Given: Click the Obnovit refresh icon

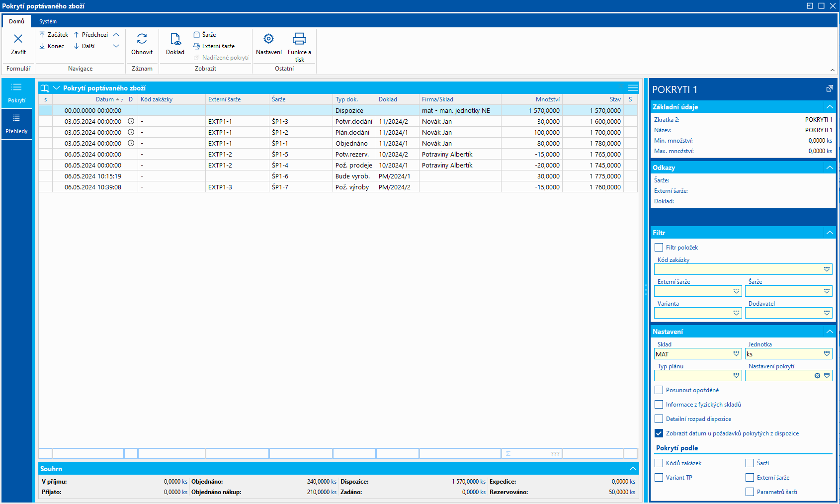Looking at the screenshot, I should (142, 39).
